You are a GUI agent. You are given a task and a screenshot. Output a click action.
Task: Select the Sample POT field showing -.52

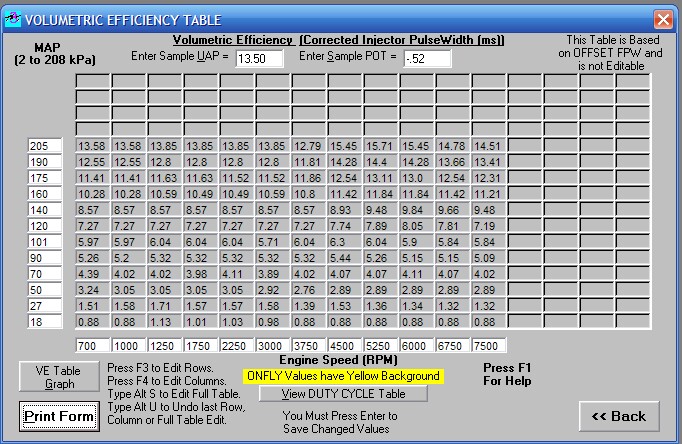coord(428,58)
